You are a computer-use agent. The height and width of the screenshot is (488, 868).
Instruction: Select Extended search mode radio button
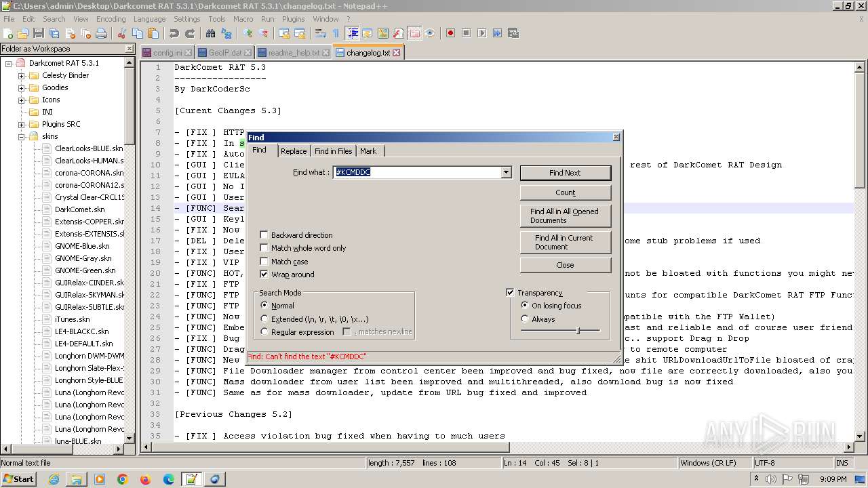[x=264, y=319]
